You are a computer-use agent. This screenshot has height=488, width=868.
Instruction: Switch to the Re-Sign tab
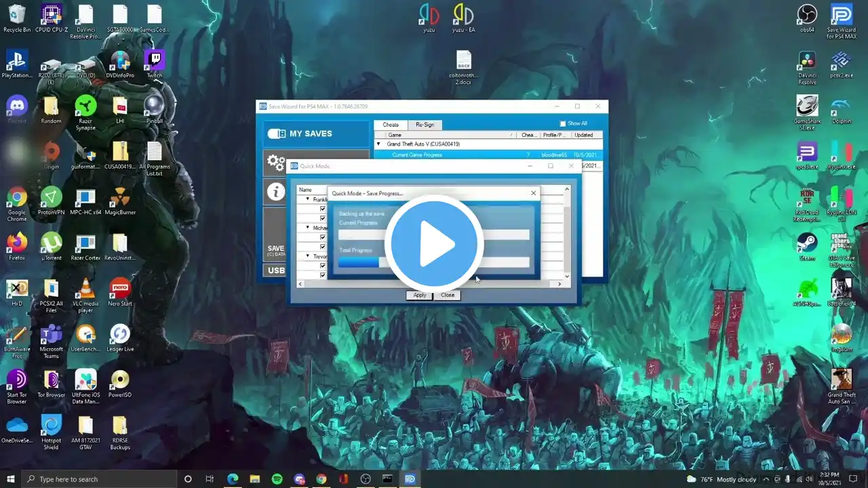tap(425, 125)
